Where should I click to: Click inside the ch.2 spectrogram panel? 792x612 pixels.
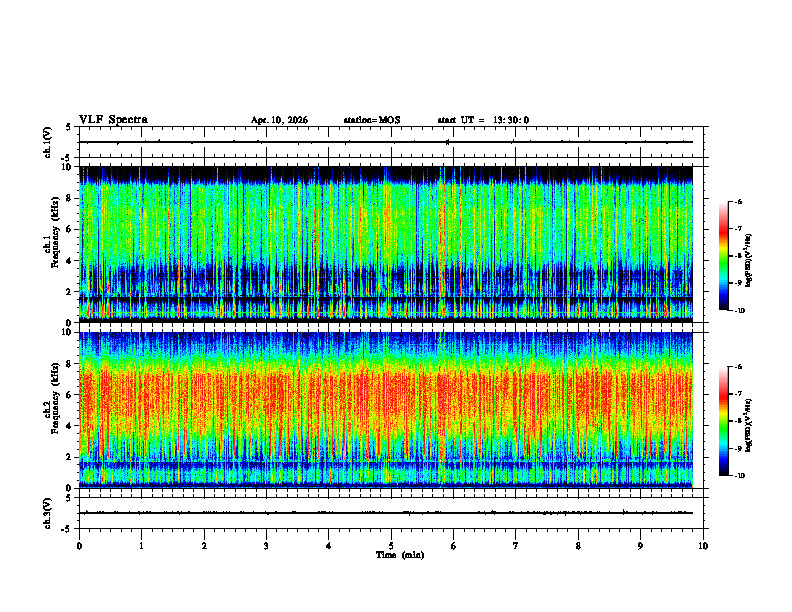386,410
